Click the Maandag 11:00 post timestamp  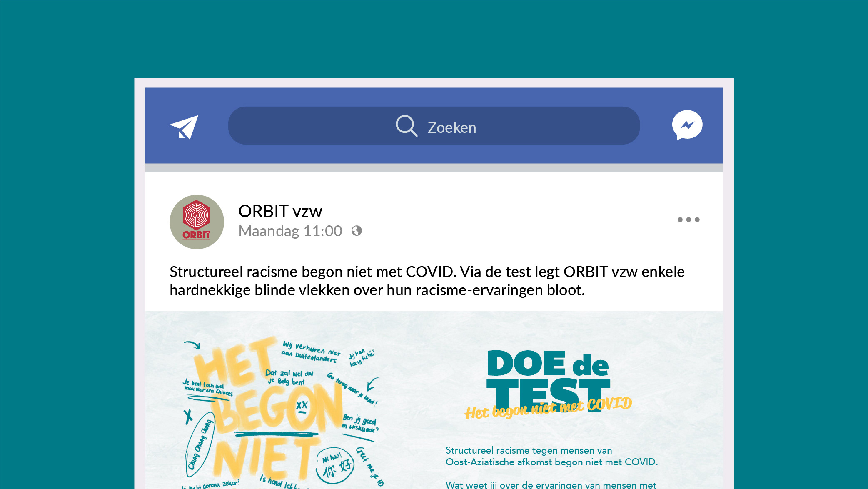(x=290, y=231)
